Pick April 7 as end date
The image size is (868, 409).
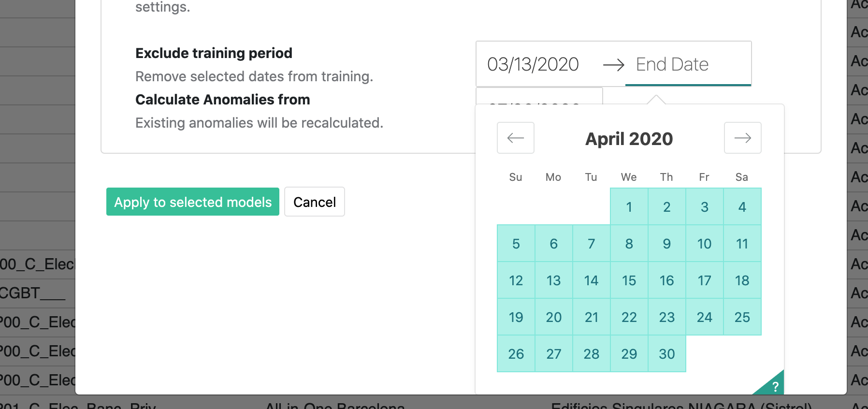coord(592,243)
